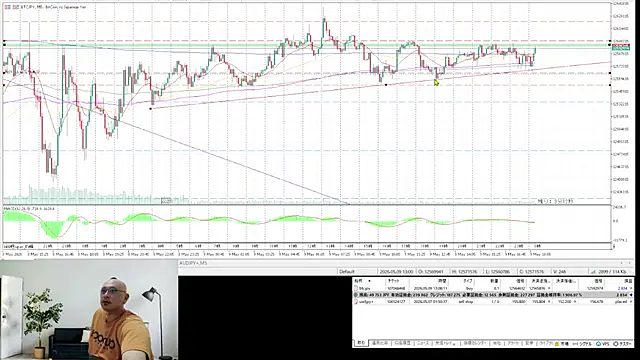Delete the audjpy+ placed order via its X
Screen dimensions: 640x360
coord(631,302)
